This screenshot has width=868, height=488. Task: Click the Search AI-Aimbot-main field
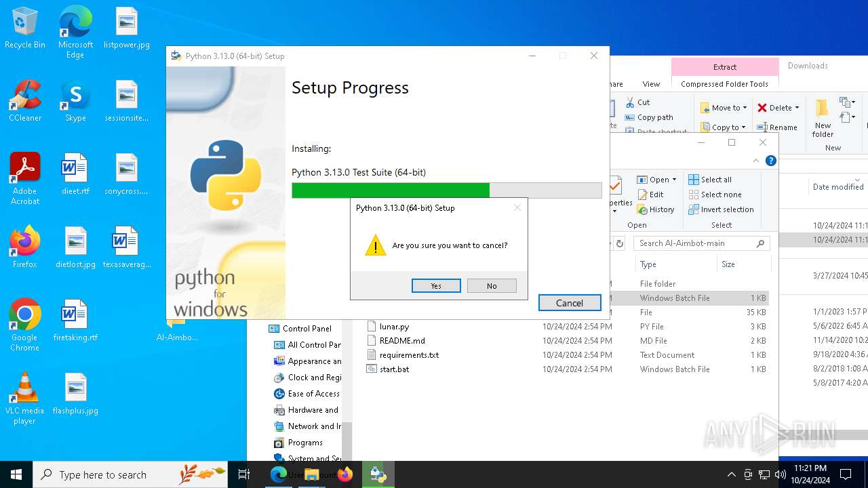pos(702,243)
